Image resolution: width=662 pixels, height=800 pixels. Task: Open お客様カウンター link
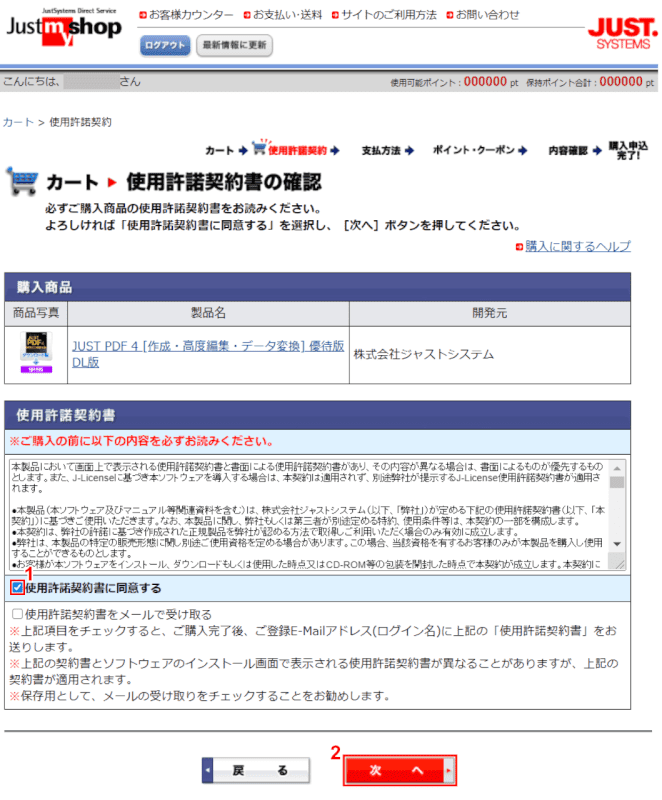point(191,15)
